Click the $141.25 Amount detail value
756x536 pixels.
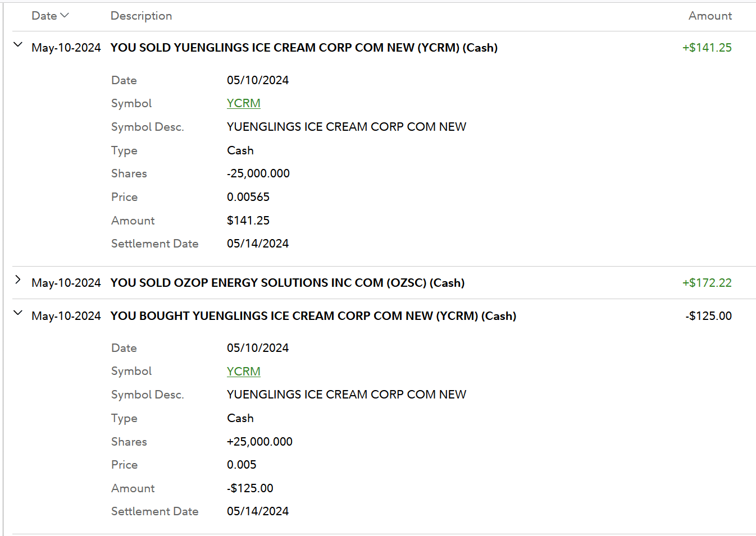[x=248, y=221]
